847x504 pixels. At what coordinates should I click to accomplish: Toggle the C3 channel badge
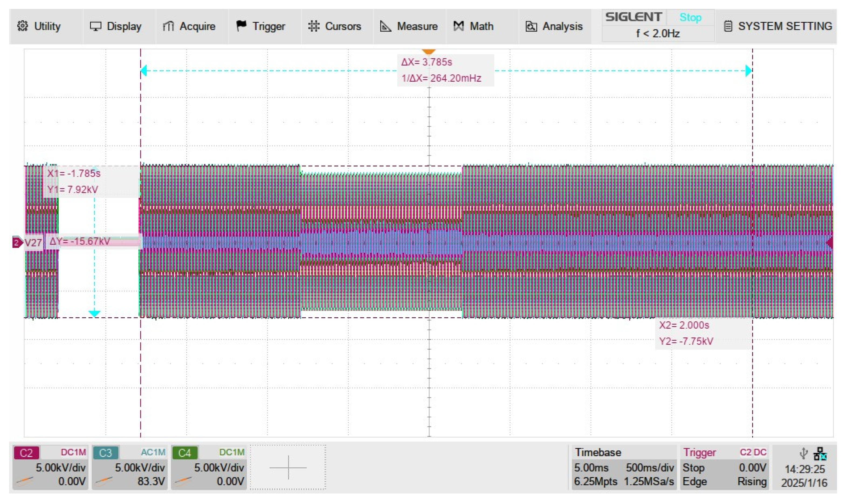click(x=105, y=453)
